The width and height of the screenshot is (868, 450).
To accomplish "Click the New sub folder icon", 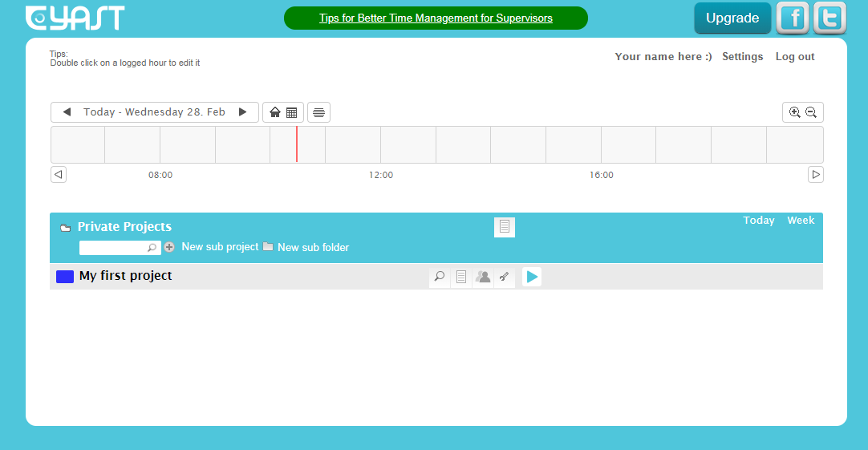I will pyautogui.click(x=268, y=246).
